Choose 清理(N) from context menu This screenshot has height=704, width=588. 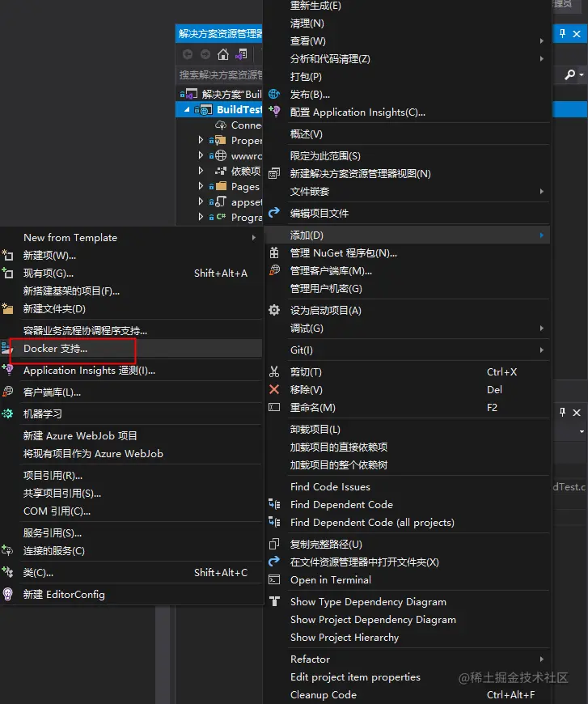point(407,23)
